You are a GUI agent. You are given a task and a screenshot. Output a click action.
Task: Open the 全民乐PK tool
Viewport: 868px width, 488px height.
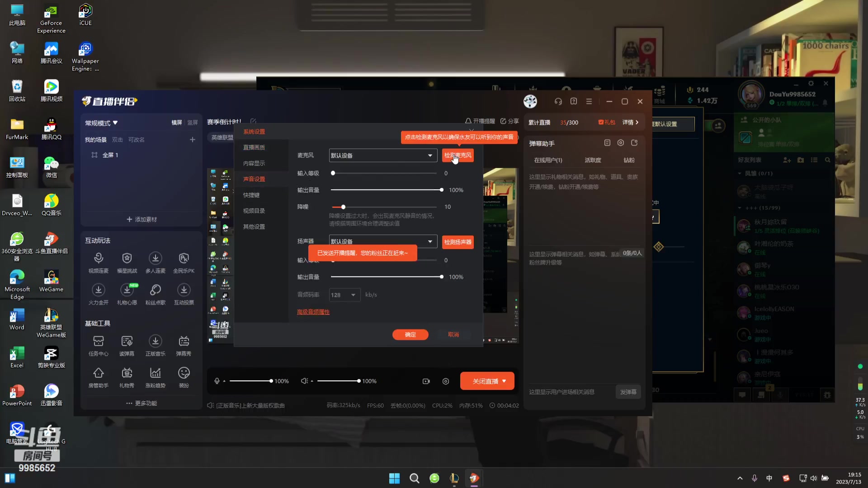tap(184, 263)
